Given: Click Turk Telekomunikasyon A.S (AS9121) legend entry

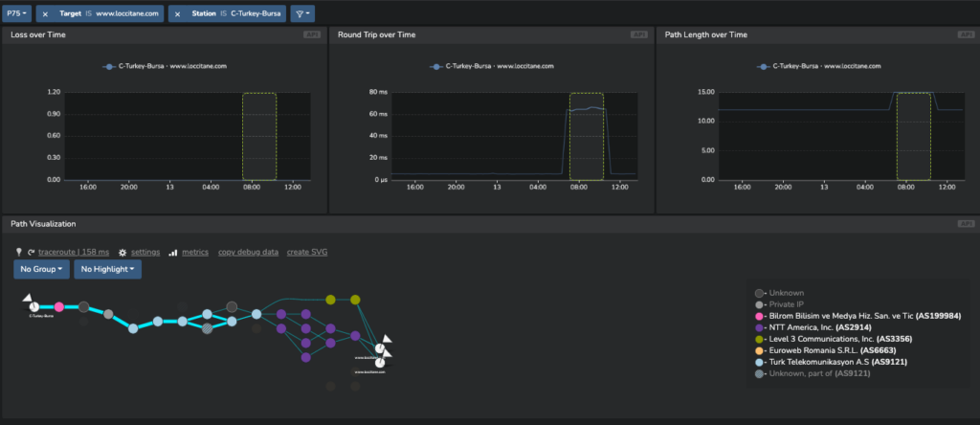Looking at the screenshot, I should tap(831, 362).
